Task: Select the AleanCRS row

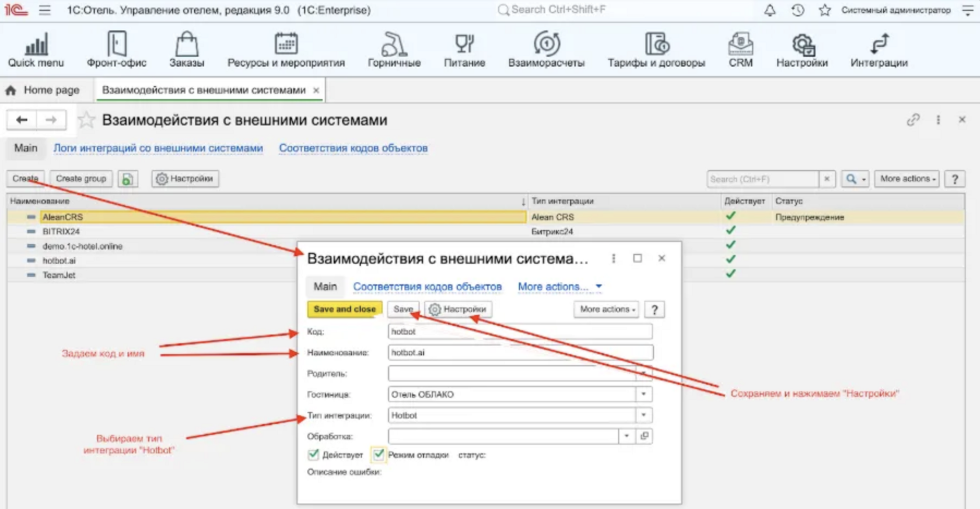Action: tap(485, 217)
